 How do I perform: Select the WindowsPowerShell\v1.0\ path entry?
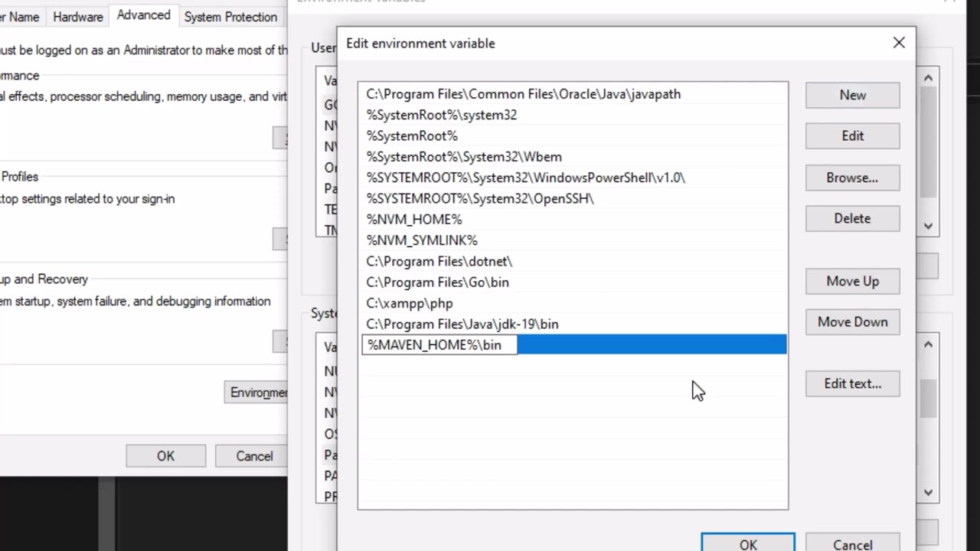pos(573,178)
